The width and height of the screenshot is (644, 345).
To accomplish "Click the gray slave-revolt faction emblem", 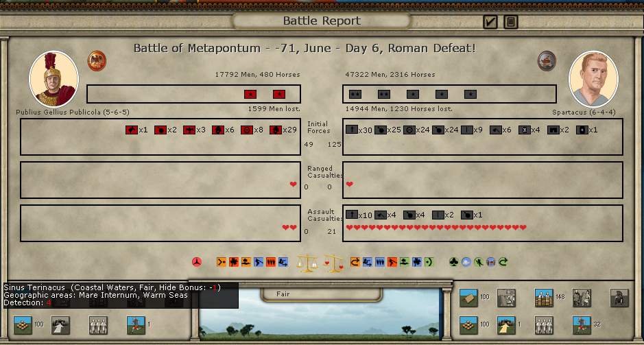I will (547, 60).
